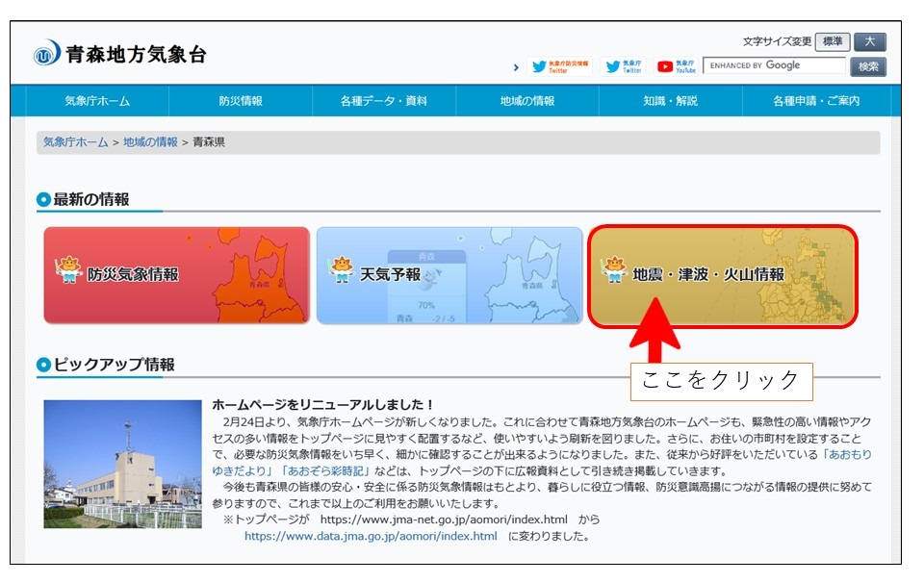Expand the 防災情報 navigation menu
Viewport: 924px width, 583px height.
tap(240, 101)
